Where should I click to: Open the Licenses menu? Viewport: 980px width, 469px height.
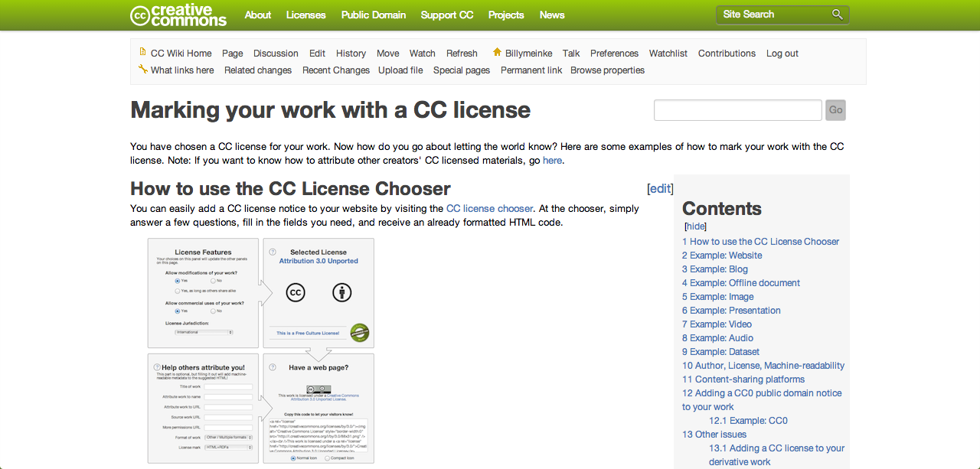pyautogui.click(x=305, y=15)
